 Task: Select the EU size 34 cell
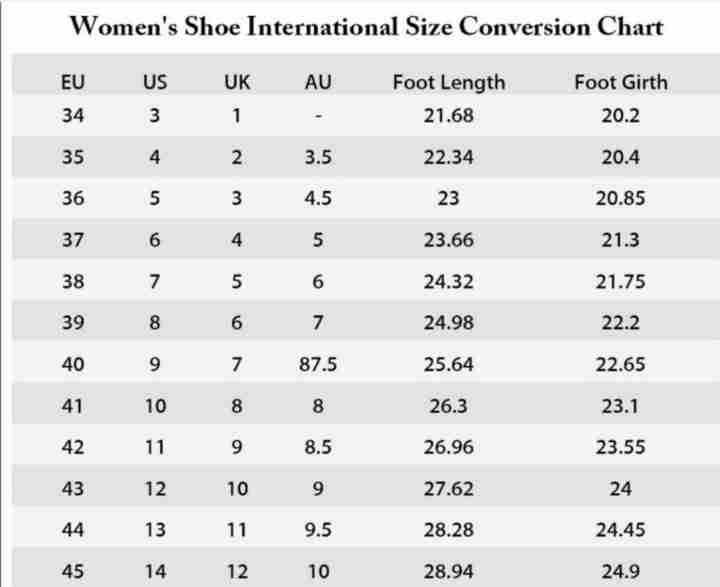pyautogui.click(x=73, y=115)
